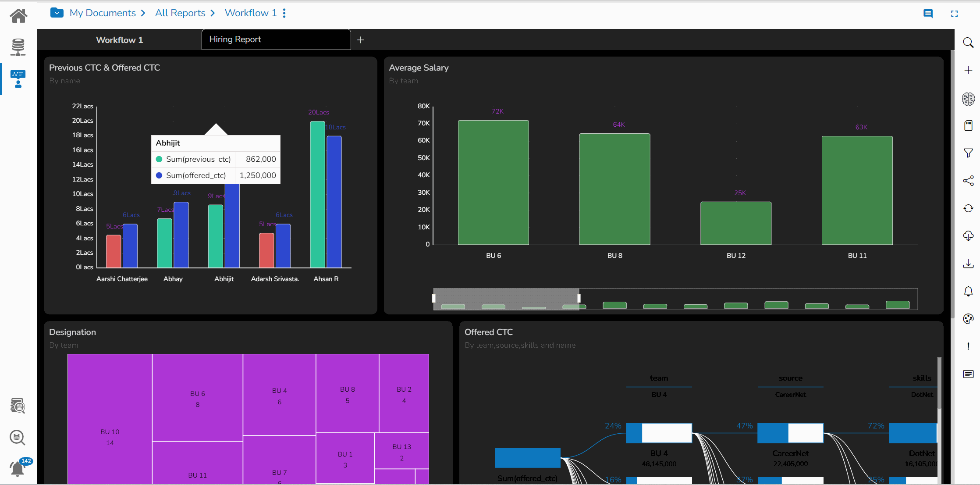Click the grey selected range in salary scrubber
This screenshot has height=485, width=980.
click(506, 299)
